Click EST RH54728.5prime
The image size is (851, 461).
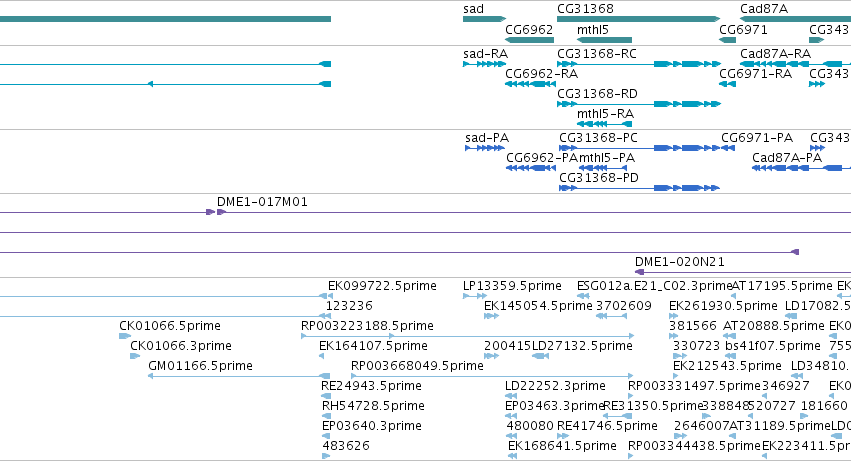click(373, 407)
